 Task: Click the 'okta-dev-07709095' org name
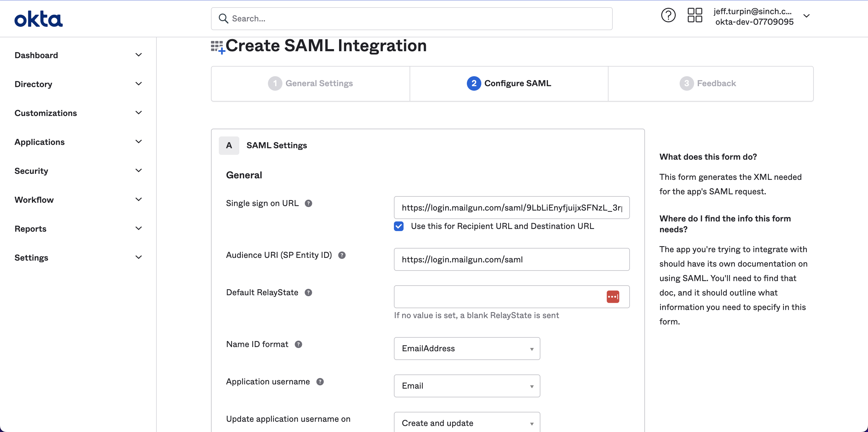(x=754, y=22)
